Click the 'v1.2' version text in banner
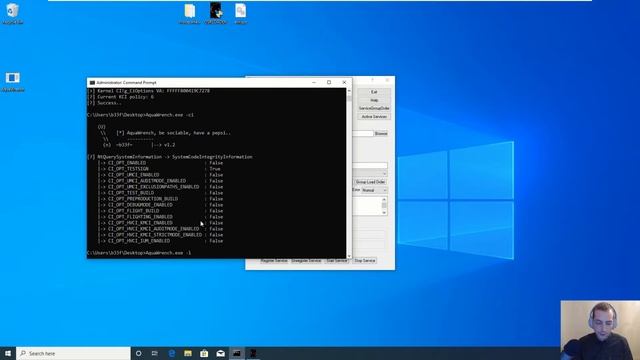The width and height of the screenshot is (640, 360). coord(169,144)
